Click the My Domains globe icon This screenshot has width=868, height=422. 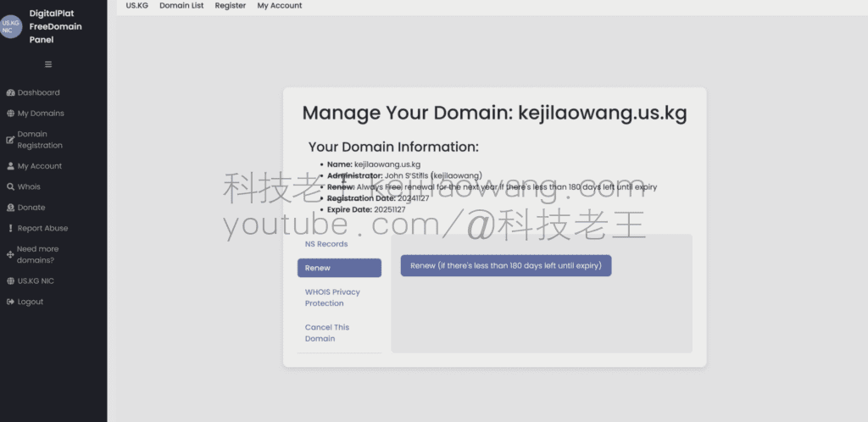point(10,114)
